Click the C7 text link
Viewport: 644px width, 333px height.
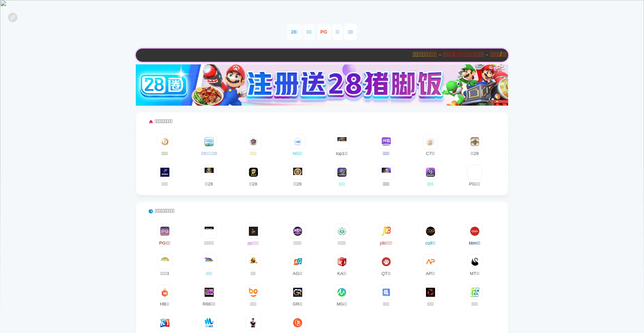tap(430, 154)
